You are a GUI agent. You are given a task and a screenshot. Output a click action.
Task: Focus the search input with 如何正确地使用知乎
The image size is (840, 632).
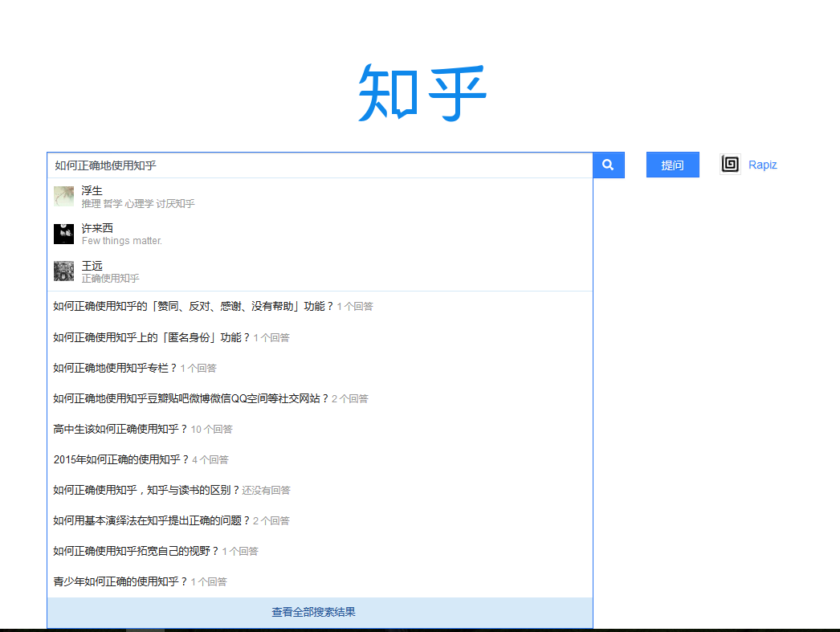click(x=320, y=165)
